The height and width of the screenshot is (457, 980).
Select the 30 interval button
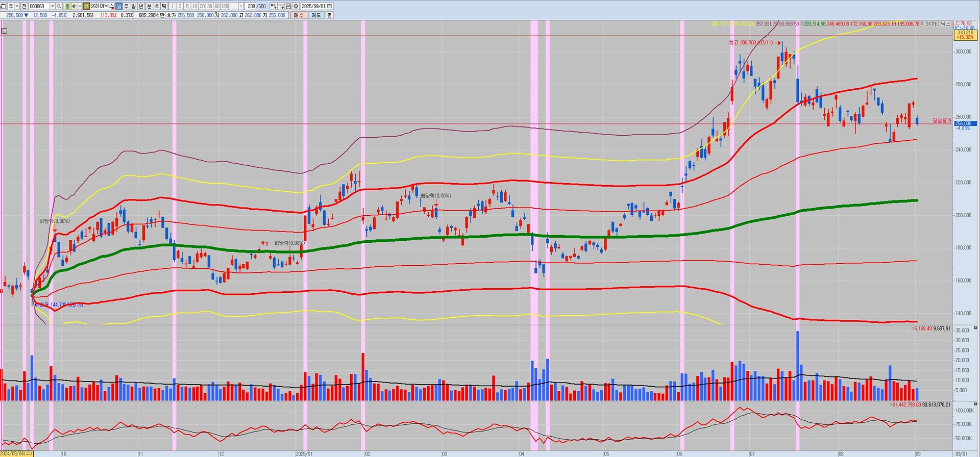point(210,6)
